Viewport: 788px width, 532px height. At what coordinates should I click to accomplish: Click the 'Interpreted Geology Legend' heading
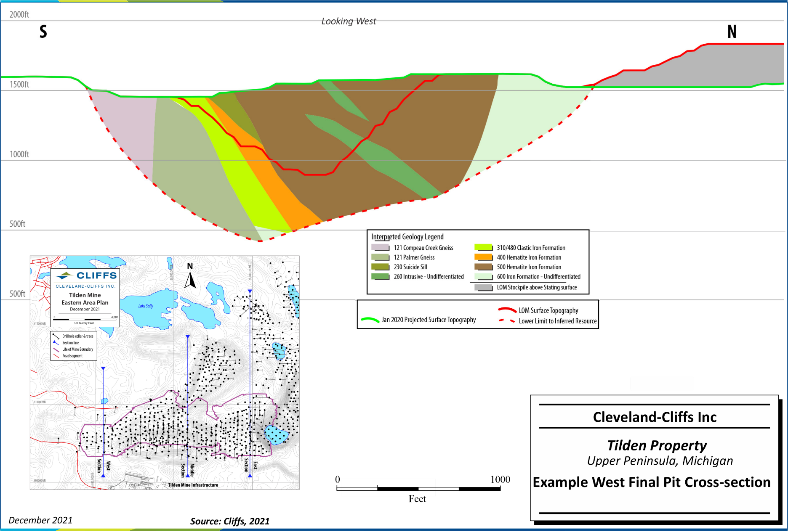[x=407, y=237]
